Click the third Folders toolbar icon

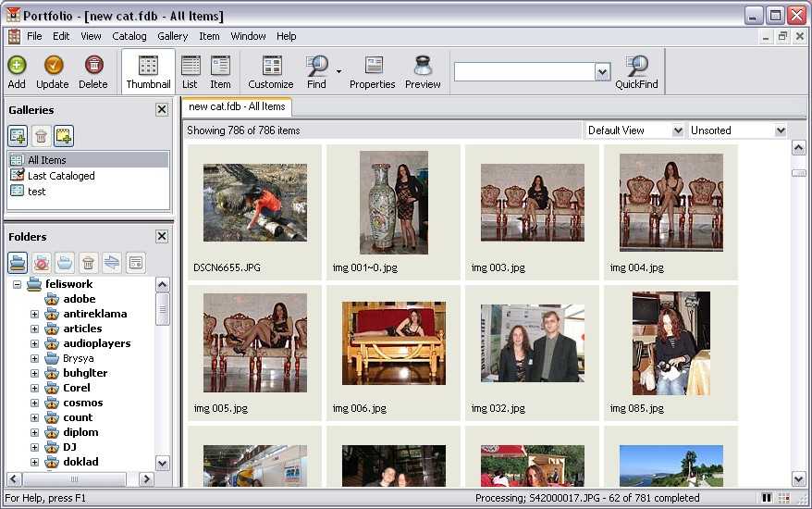(x=65, y=263)
